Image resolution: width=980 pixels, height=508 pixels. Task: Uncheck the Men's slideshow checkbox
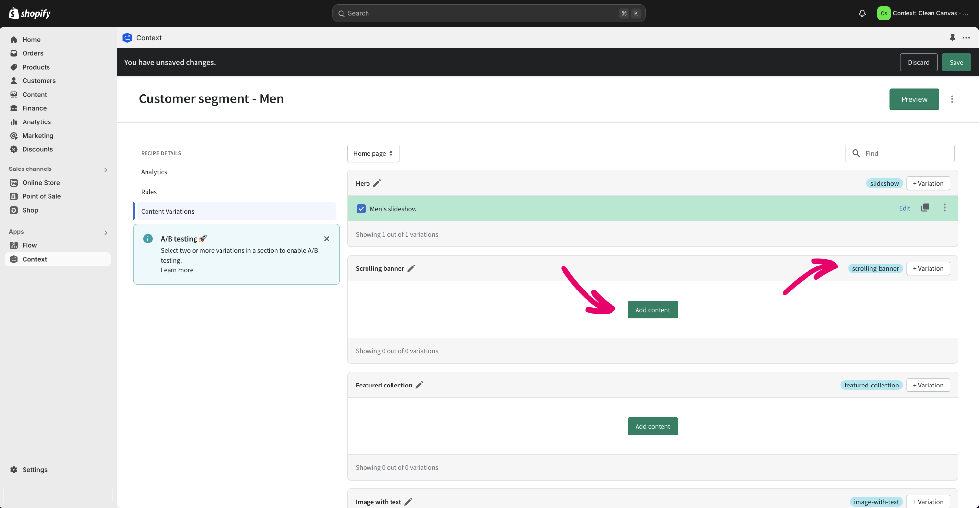pos(361,209)
